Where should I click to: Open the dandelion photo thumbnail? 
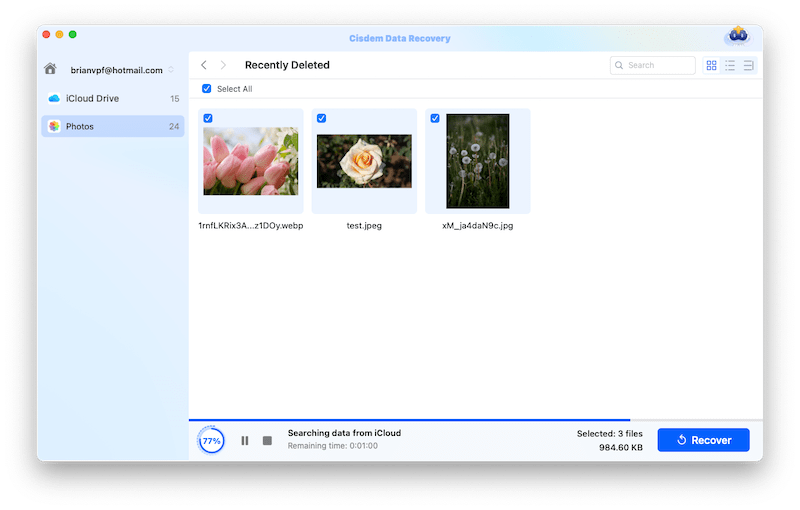(x=478, y=161)
